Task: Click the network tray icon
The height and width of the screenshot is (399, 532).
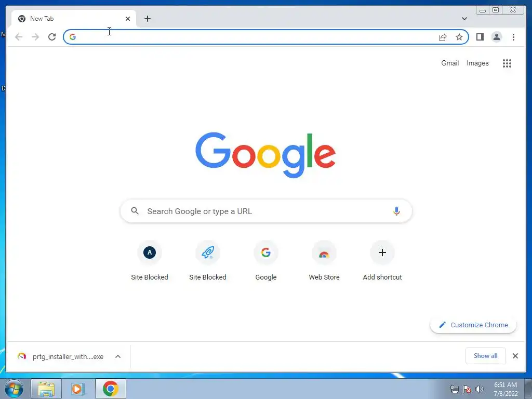Action: point(454,389)
